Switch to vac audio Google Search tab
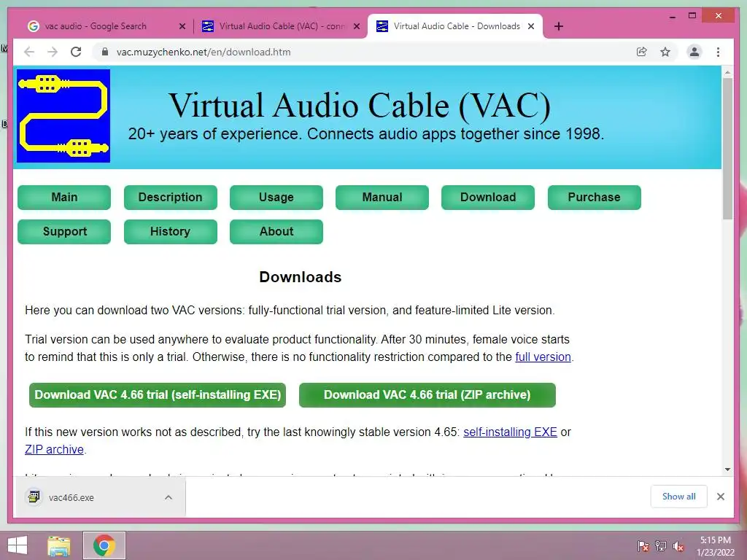This screenshot has width=747, height=560. point(96,26)
